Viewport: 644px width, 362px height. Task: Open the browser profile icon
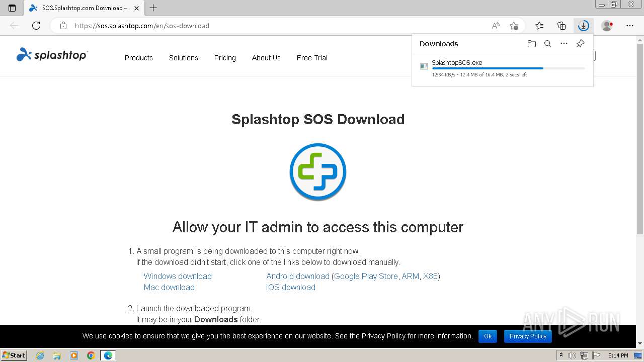(607, 26)
